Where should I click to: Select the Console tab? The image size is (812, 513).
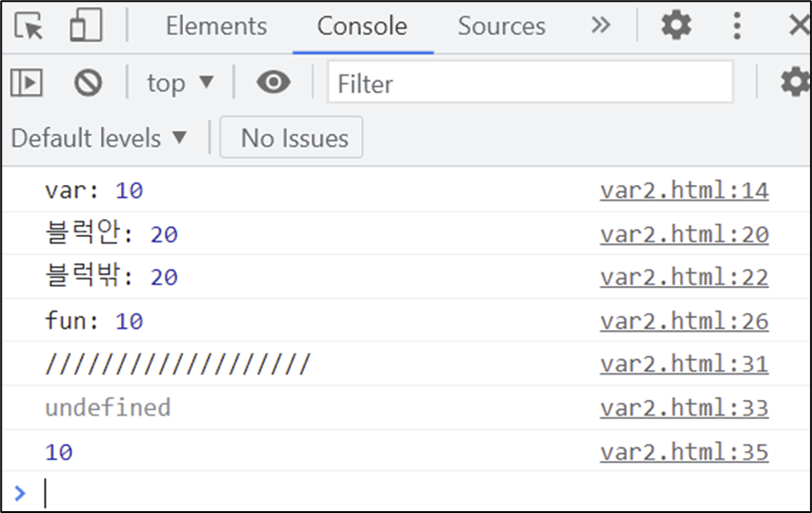point(362,26)
